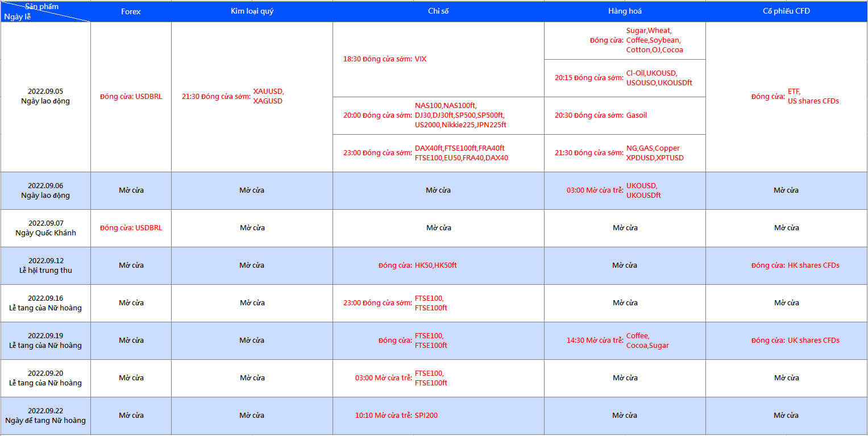Viewport: 868px width, 436px height.
Task: Select the Đóng cửa UK shares CFDs cell
Action: point(786,341)
